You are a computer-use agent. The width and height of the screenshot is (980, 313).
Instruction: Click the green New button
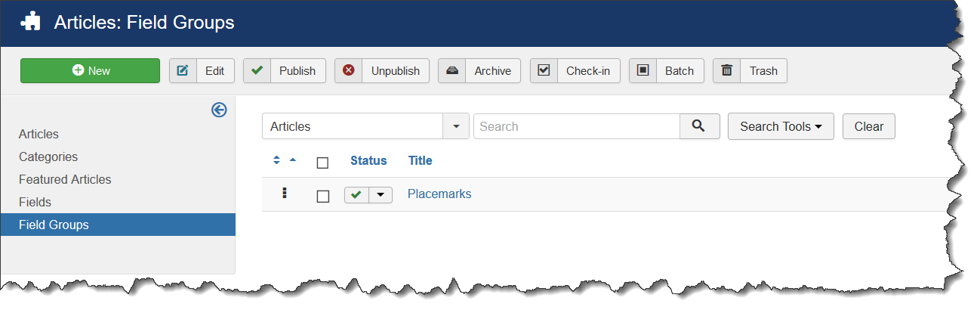click(90, 71)
